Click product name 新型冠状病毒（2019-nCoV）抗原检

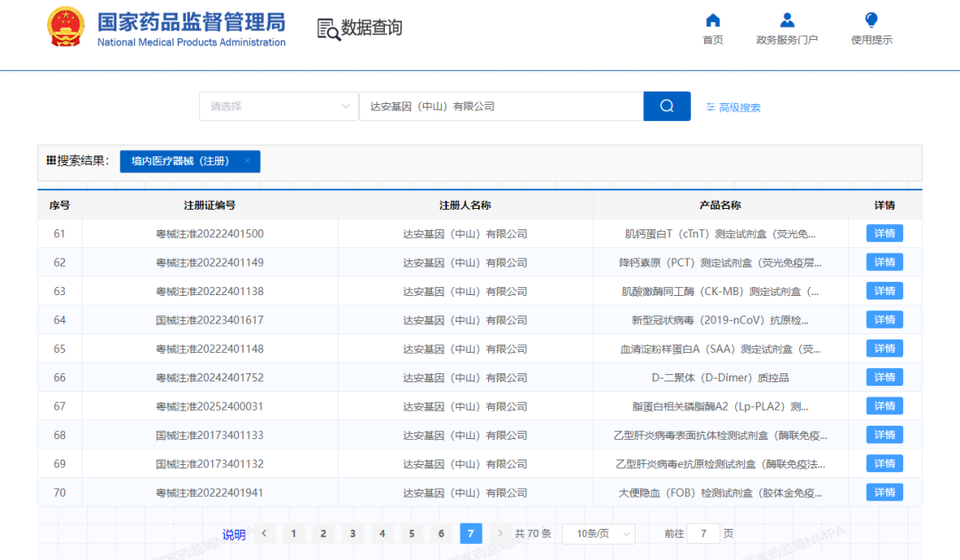coord(720,320)
